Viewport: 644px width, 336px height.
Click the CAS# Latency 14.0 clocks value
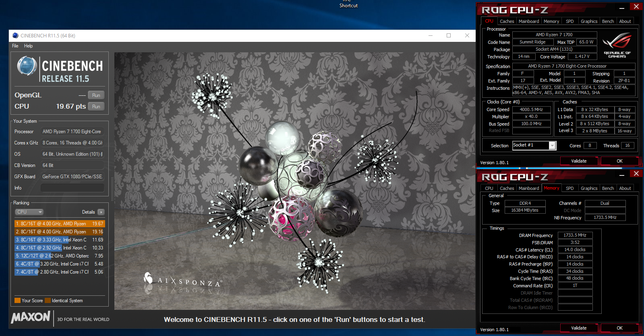[x=575, y=249]
